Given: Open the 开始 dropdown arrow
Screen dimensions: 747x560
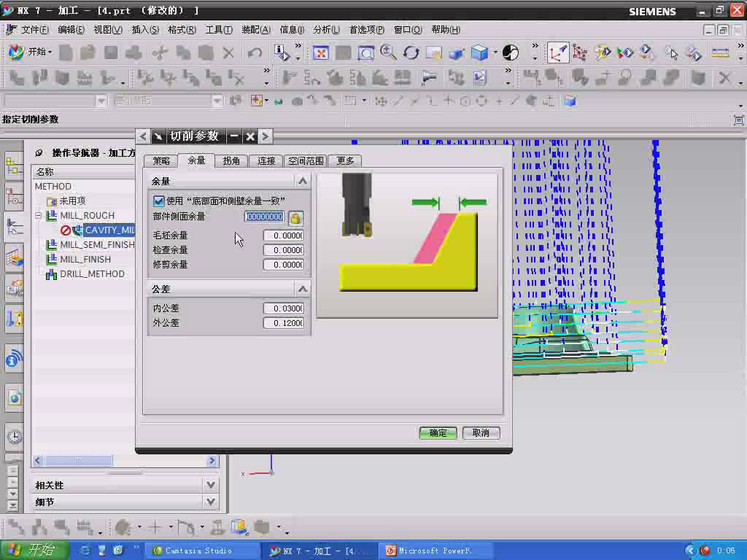Looking at the screenshot, I should [50, 52].
